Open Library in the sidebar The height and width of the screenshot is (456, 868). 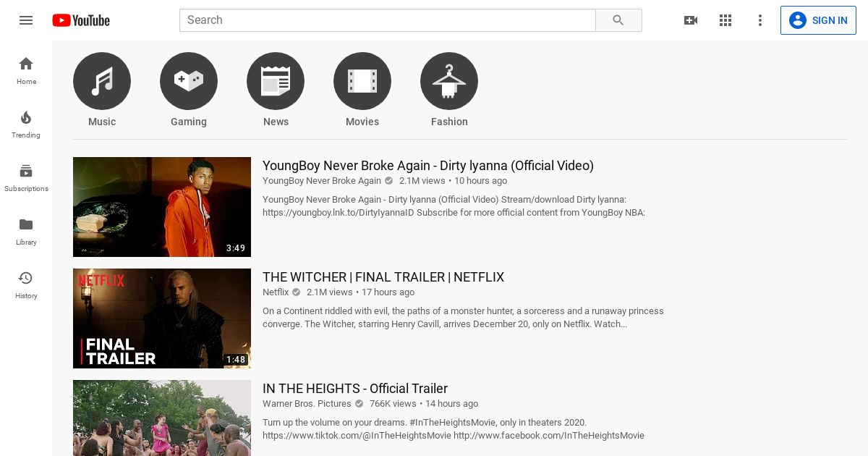(x=26, y=231)
